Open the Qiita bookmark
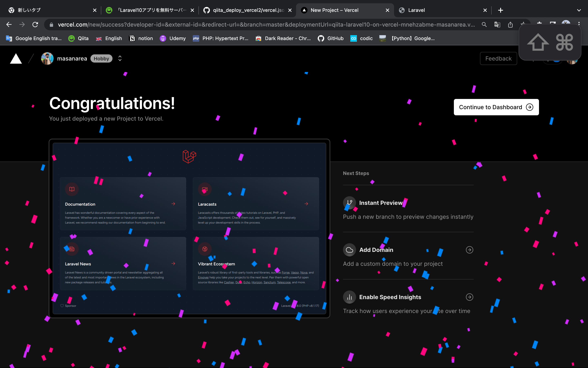Image resolution: width=588 pixels, height=368 pixels. pos(78,38)
